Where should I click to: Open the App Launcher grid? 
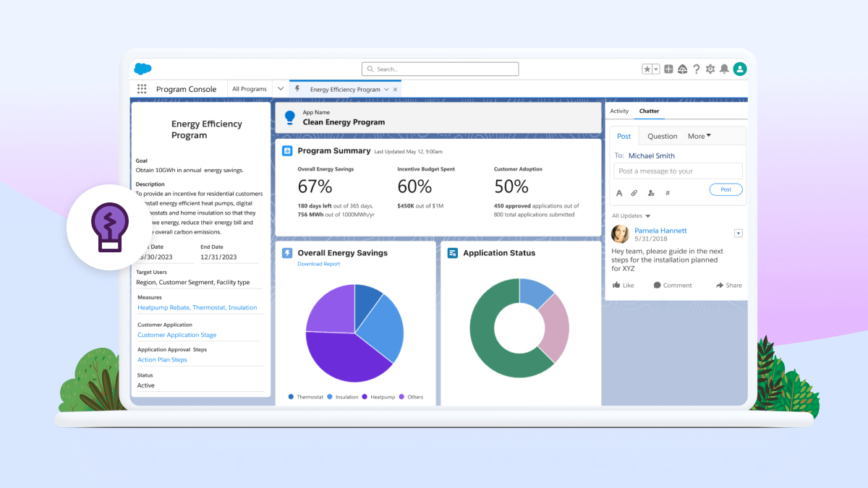142,88
